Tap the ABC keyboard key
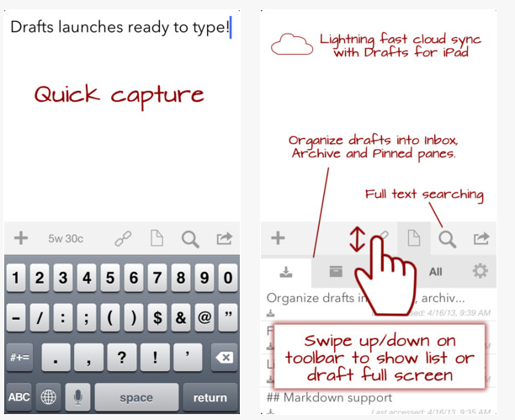Screen dimensions: 515x420 (x=19, y=397)
